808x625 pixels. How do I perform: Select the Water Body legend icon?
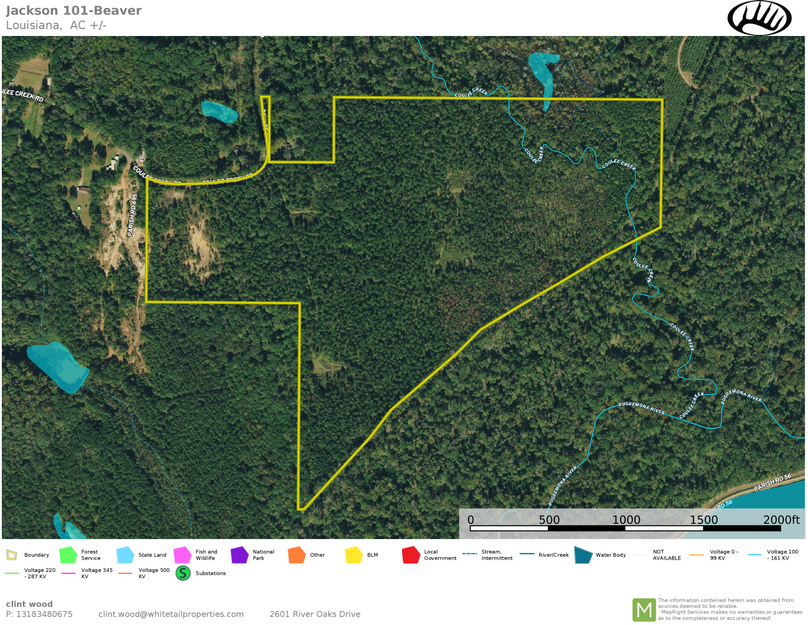(582, 554)
